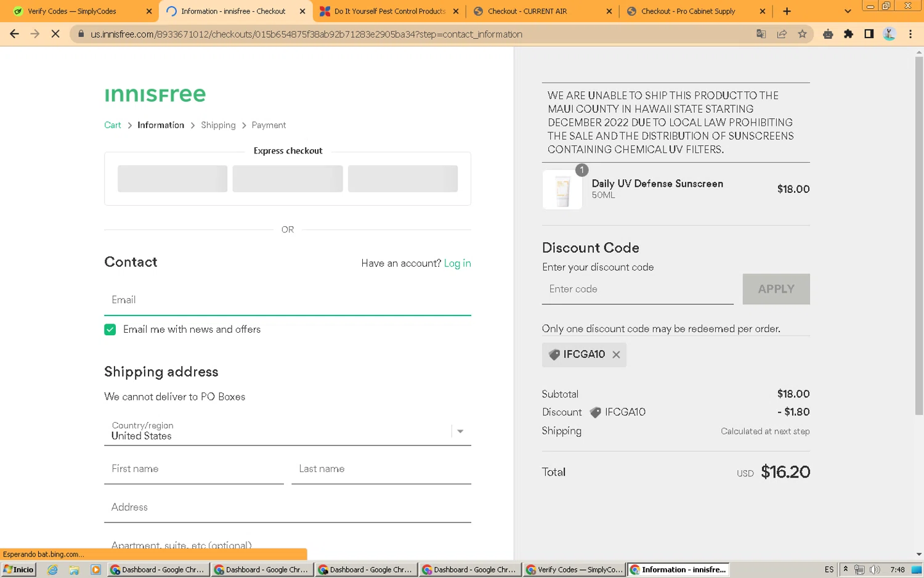The height and width of the screenshot is (578, 924).
Task: Click the Log in link
Action: point(457,263)
